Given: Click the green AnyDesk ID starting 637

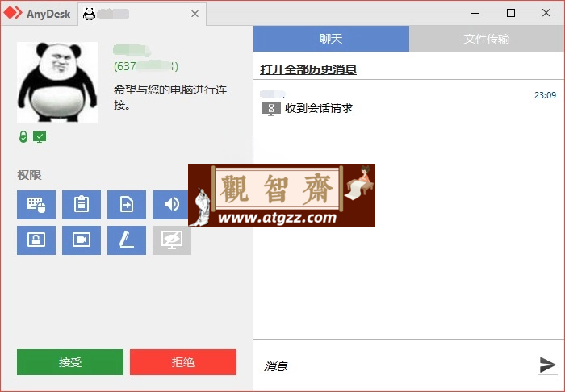Looking at the screenshot, I should [146, 66].
